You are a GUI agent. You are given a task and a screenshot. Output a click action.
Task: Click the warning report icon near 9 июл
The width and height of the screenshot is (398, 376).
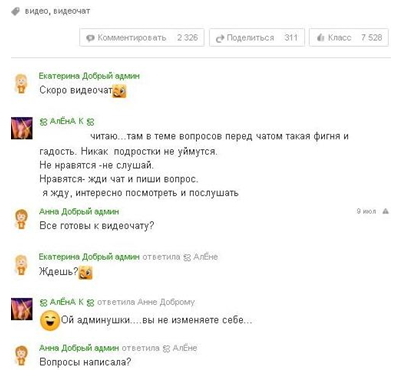tap(386, 211)
